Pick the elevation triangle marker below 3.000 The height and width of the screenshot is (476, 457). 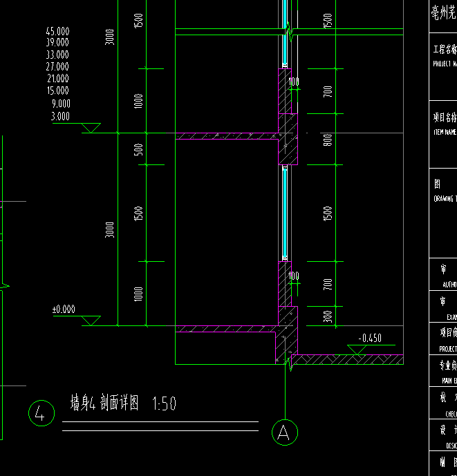[x=91, y=128]
